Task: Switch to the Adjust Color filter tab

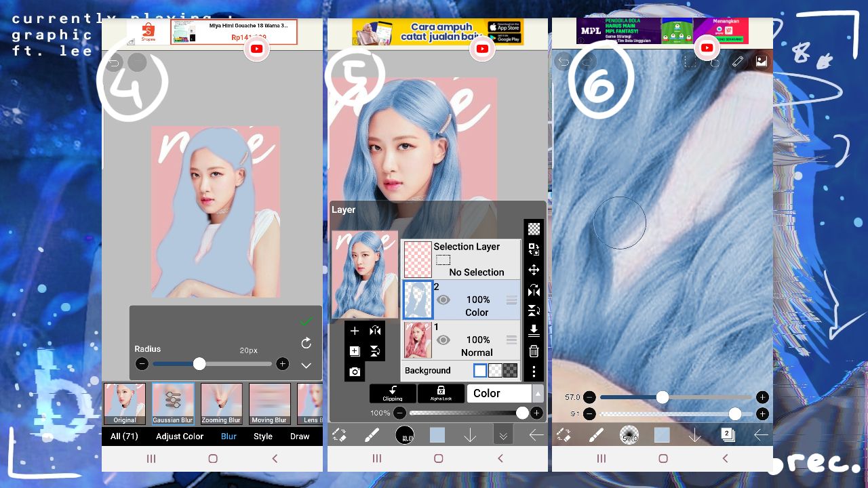Action: (180, 436)
